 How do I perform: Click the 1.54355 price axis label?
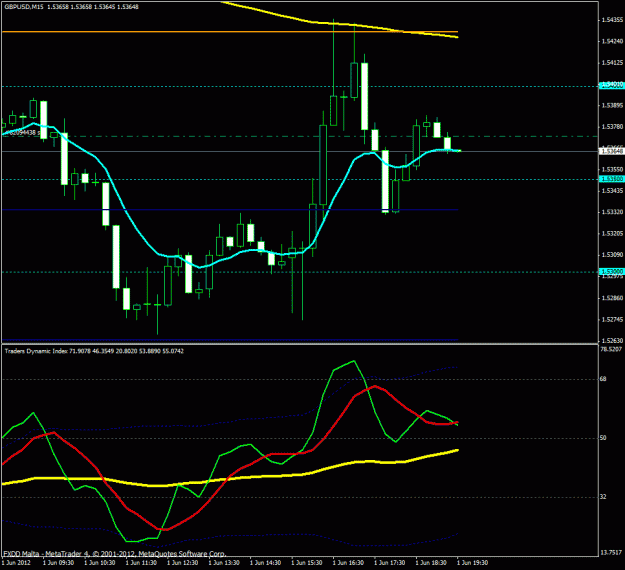(613, 20)
